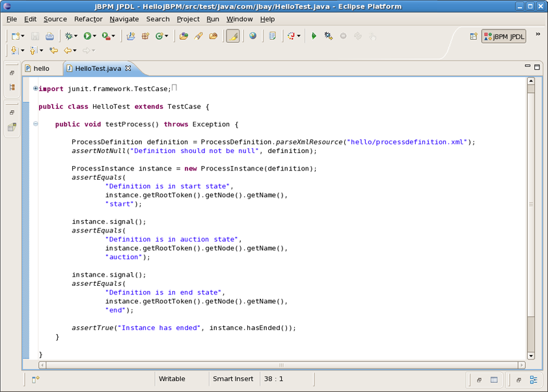This screenshot has width=548, height=392.
Task: Select the jBPM JPDL perspective button
Action: (x=504, y=36)
